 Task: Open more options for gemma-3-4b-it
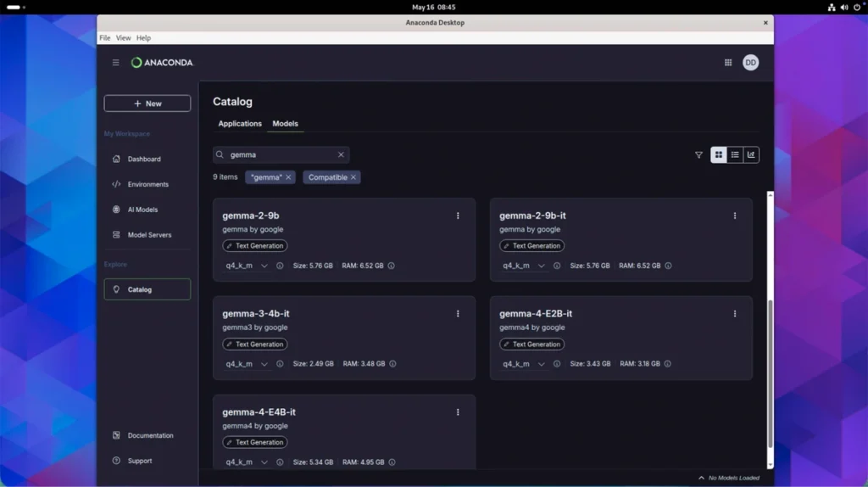tap(458, 314)
